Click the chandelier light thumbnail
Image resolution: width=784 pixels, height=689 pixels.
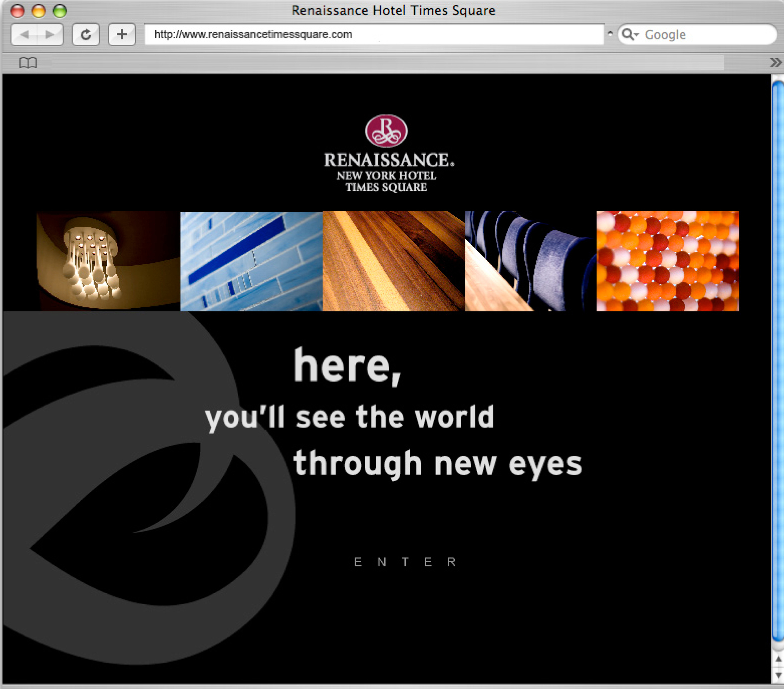click(108, 261)
